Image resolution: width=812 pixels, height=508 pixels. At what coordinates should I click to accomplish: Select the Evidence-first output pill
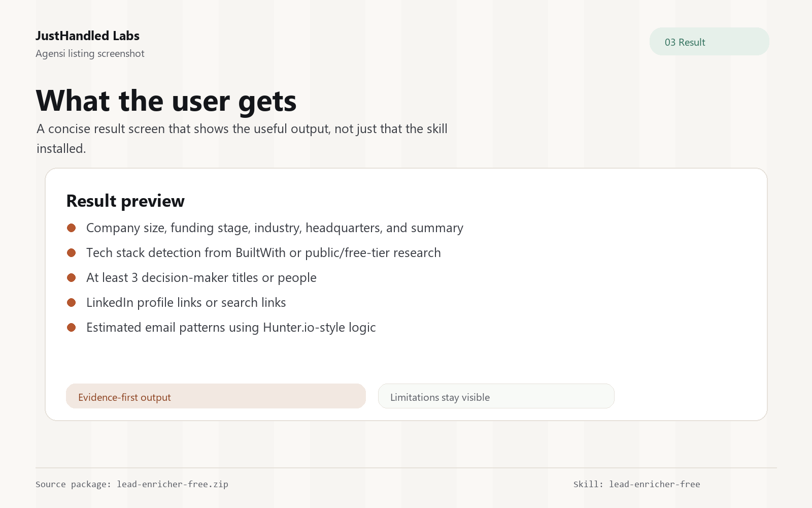[216, 396]
